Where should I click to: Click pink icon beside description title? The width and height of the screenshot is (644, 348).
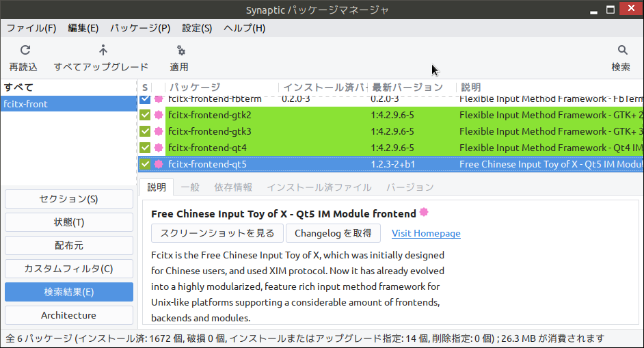coord(424,213)
